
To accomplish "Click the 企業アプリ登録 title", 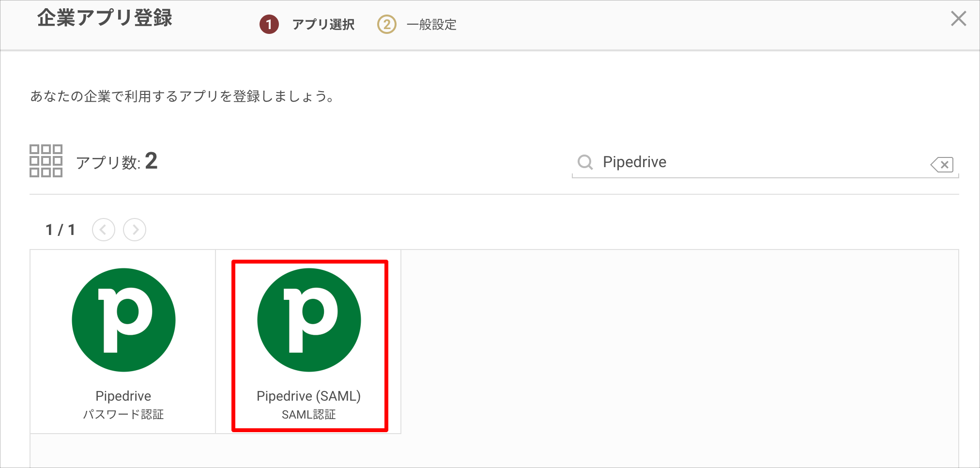I will click(x=105, y=18).
